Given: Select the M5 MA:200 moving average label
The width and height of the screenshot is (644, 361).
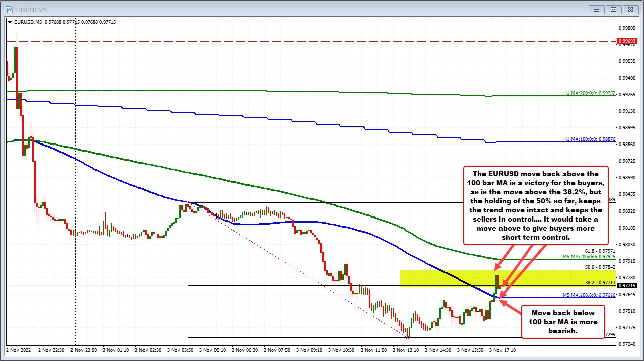Looking at the screenshot, I should tap(588, 257).
